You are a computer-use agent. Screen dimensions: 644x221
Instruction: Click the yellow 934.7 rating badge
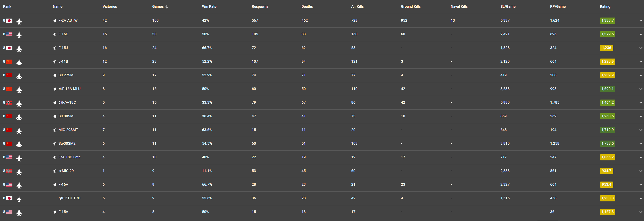(x=606, y=171)
